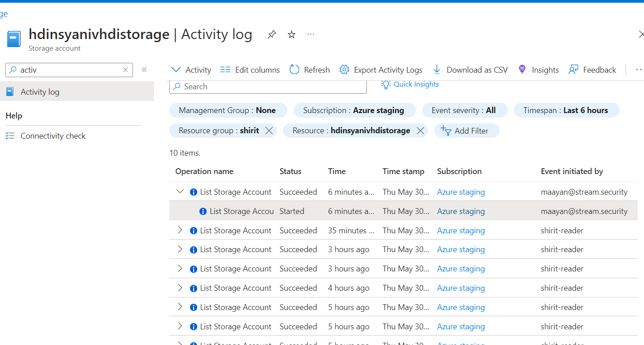Open Edit columns
644x345 pixels.
[x=250, y=70]
